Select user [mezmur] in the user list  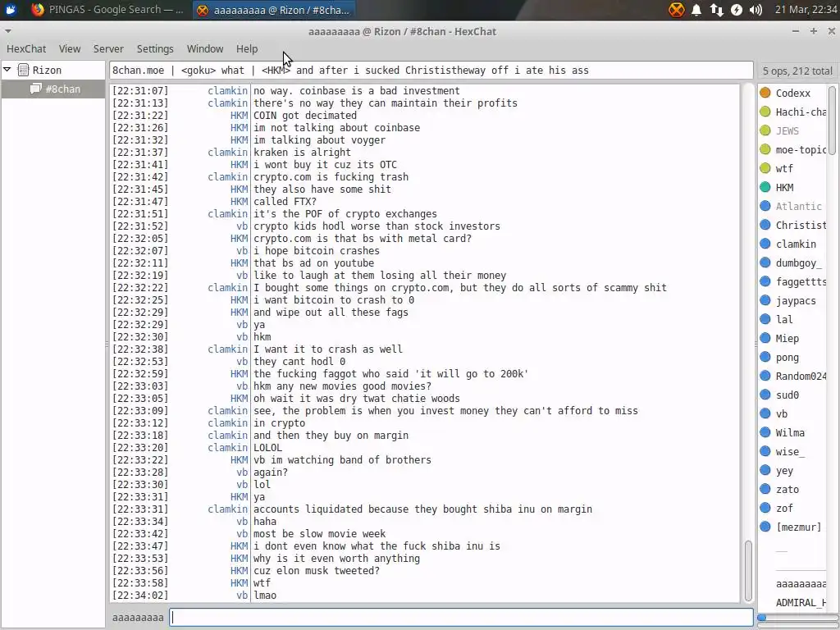[x=798, y=527]
